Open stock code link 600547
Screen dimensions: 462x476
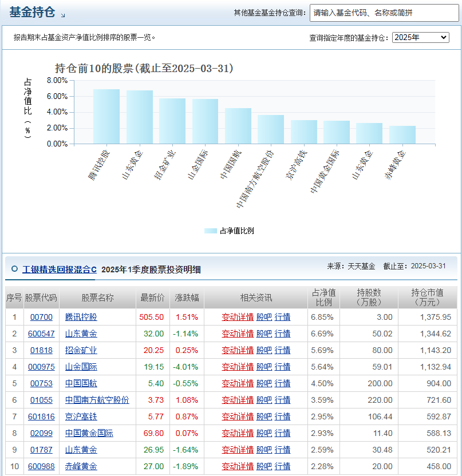click(41, 334)
